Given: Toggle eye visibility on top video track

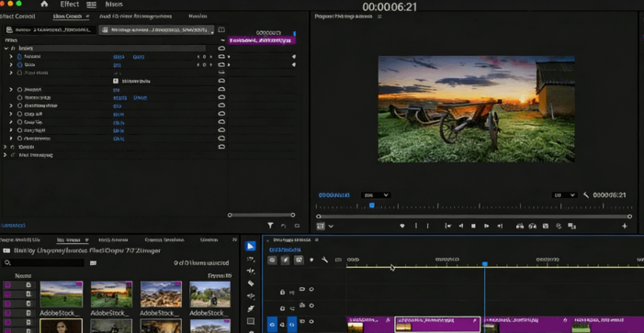Looking at the screenshot, I should [x=311, y=290].
